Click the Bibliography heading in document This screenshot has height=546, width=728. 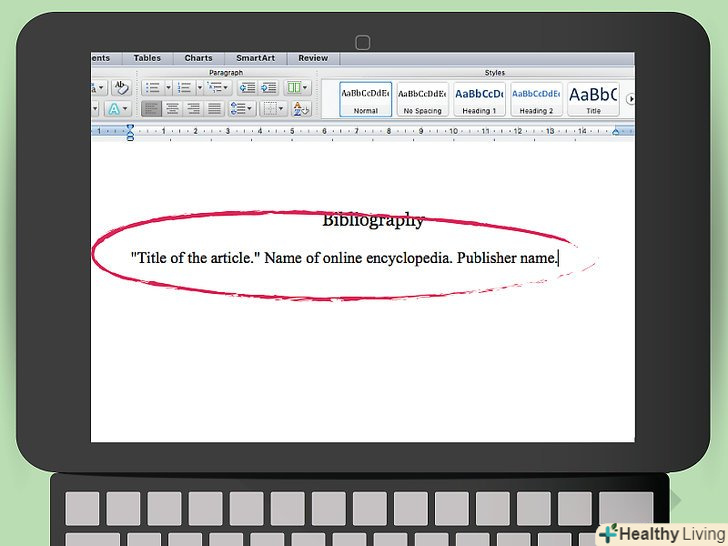(373, 221)
